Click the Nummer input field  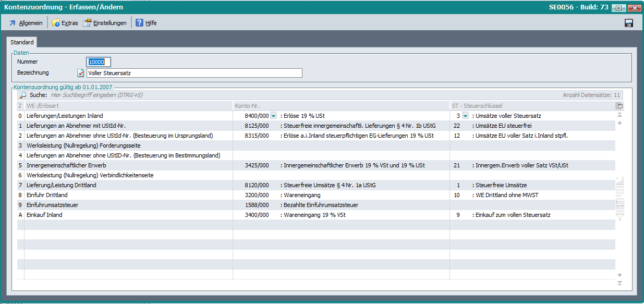pyautogui.click(x=99, y=62)
